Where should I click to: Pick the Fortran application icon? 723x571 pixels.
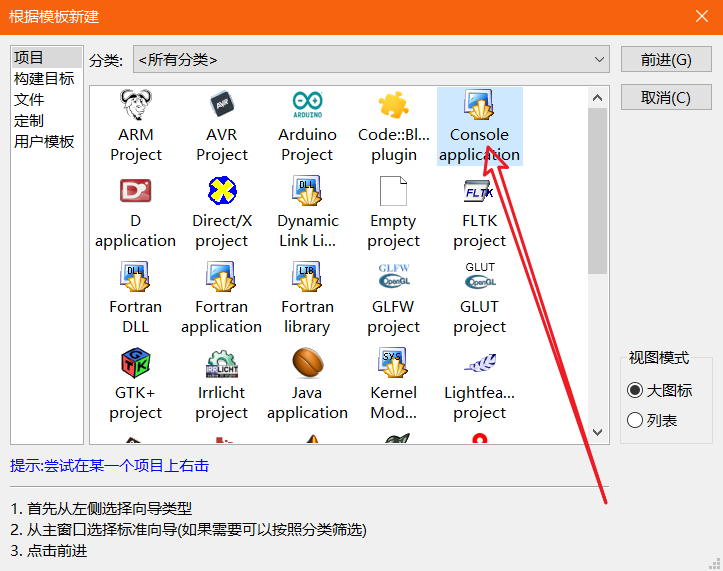pos(222,276)
